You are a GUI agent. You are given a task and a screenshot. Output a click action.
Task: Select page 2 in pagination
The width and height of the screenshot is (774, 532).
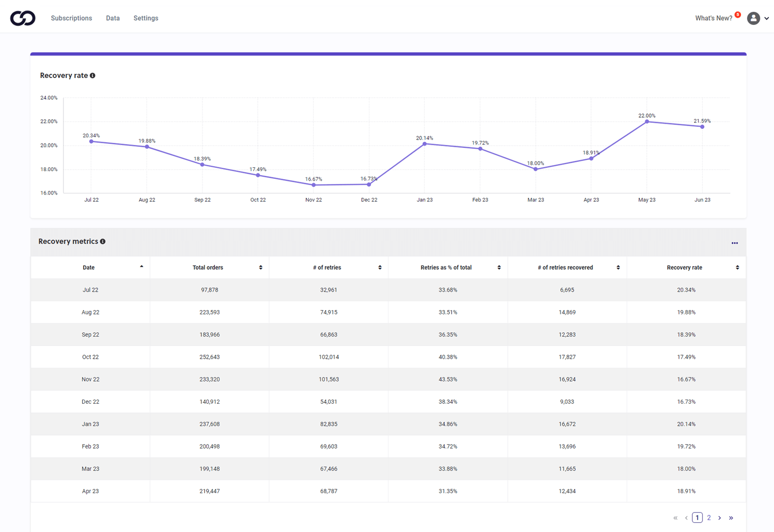(709, 517)
